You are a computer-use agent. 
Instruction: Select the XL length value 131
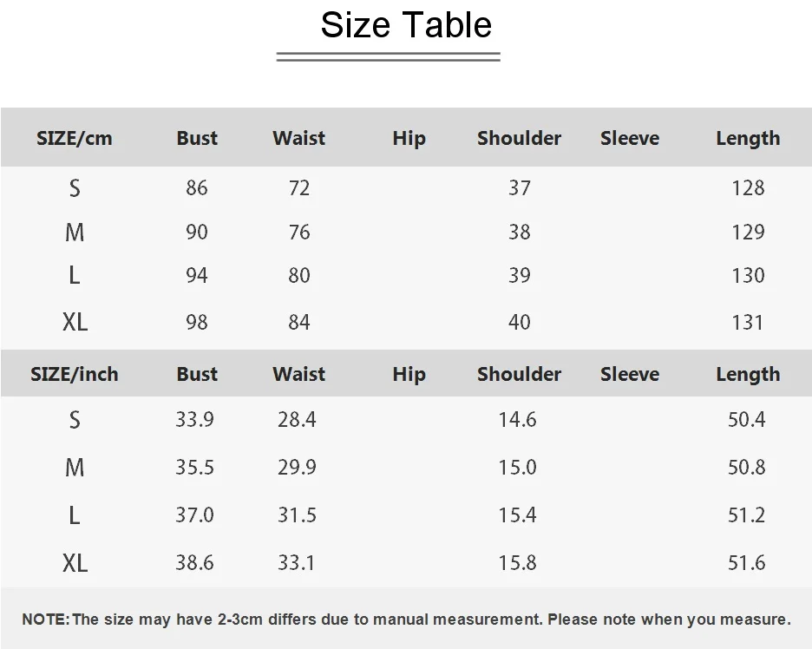coord(747,322)
